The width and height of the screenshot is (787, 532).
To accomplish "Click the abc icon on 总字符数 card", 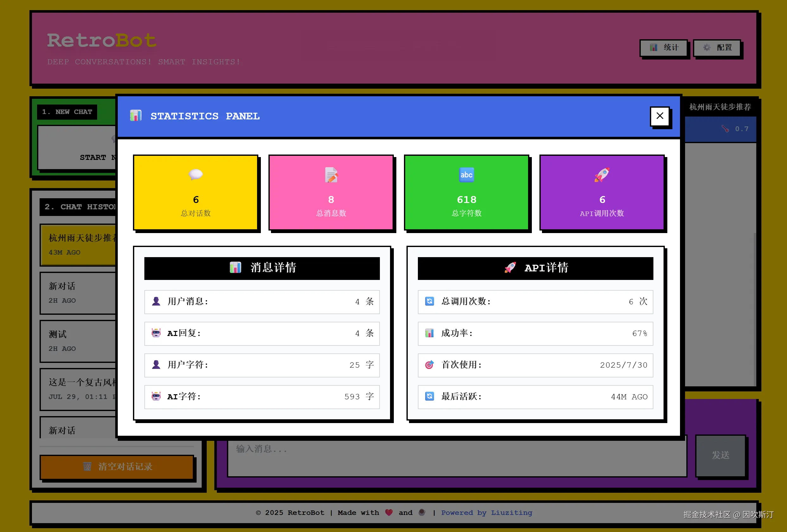I will [x=466, y=175].
